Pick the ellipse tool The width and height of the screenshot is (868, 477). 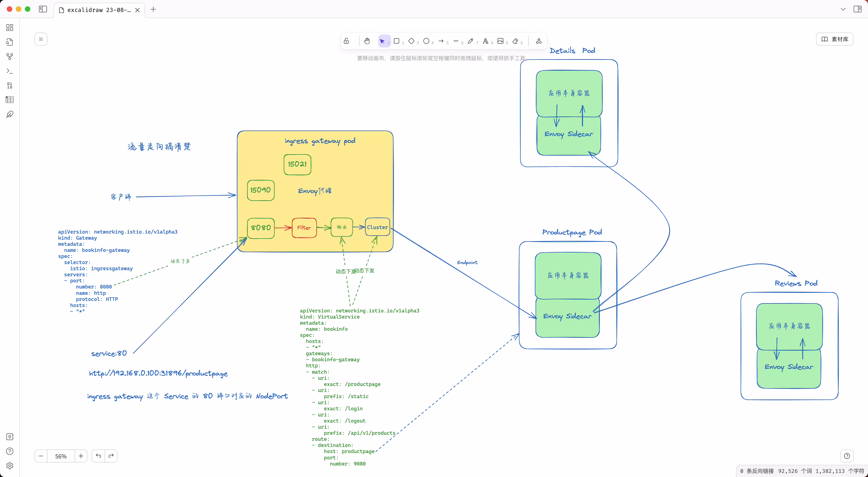(x=426, y=41)
